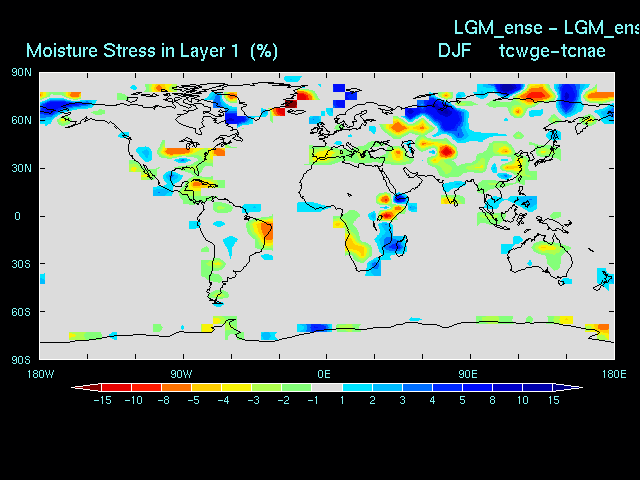This screenshot has width=640, height=480.
Task: Click the 0E longitude axis label
Action: (x=324, y=373)
